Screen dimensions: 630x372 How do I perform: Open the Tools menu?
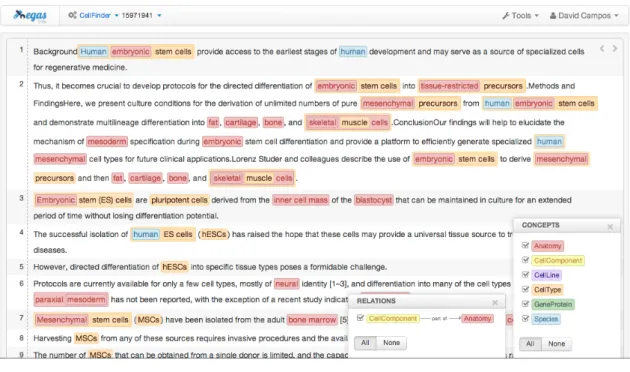click(521, 16)
